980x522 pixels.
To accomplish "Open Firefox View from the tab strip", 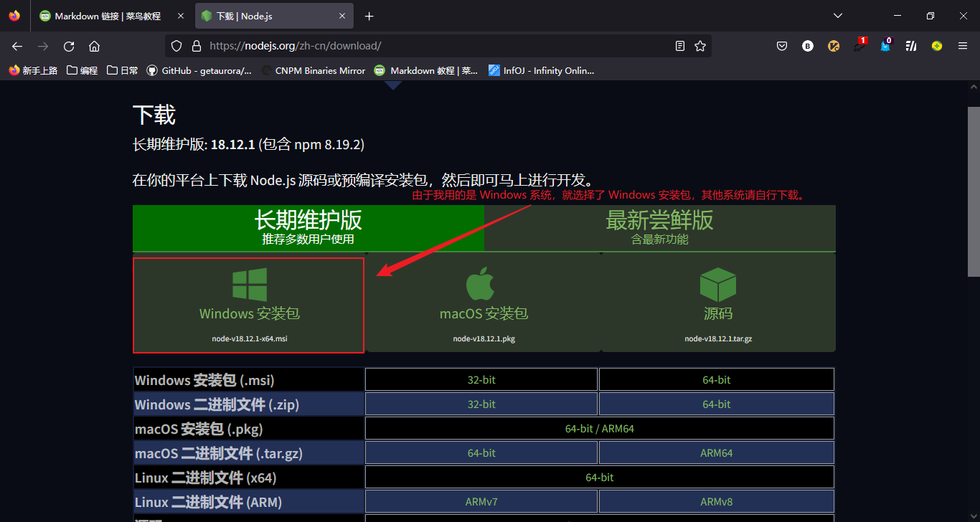I will coord(14,16).
